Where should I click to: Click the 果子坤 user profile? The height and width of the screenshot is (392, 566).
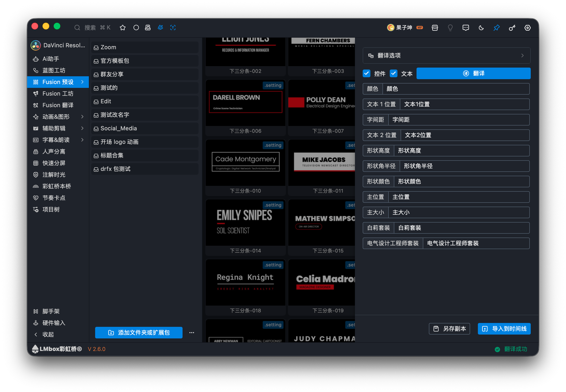coord(405,28)
